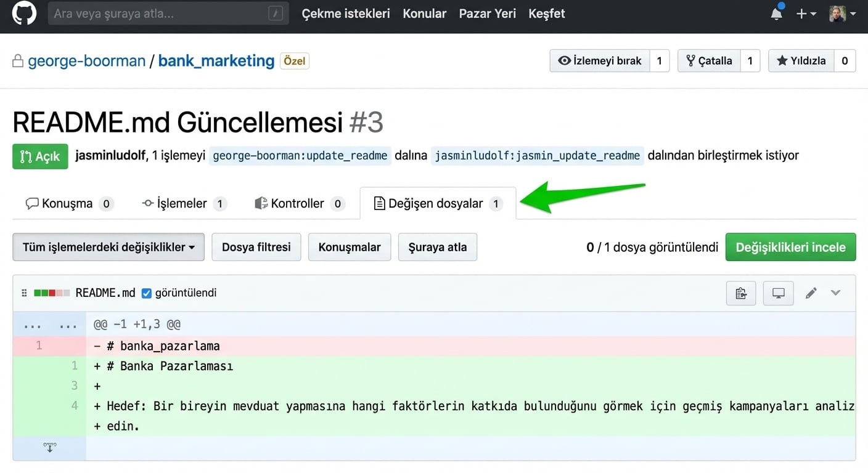
Task: Click the GitHub logo icon
Action: click(x=24, y=14)
